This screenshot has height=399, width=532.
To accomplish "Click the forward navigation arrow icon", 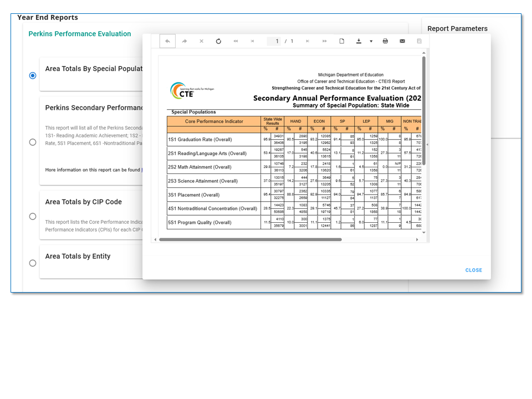I will click(x=185, y=41).
